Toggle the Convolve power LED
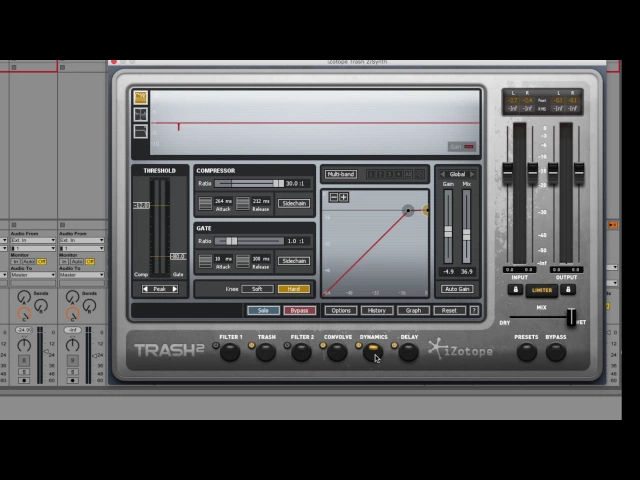This screenshot has width=640, height=480. (323, 346)
